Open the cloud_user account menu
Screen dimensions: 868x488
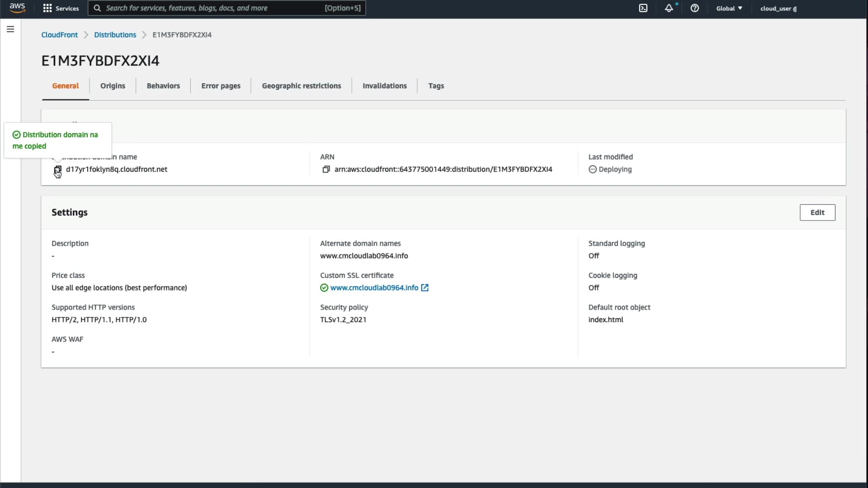tap(778, 8)
